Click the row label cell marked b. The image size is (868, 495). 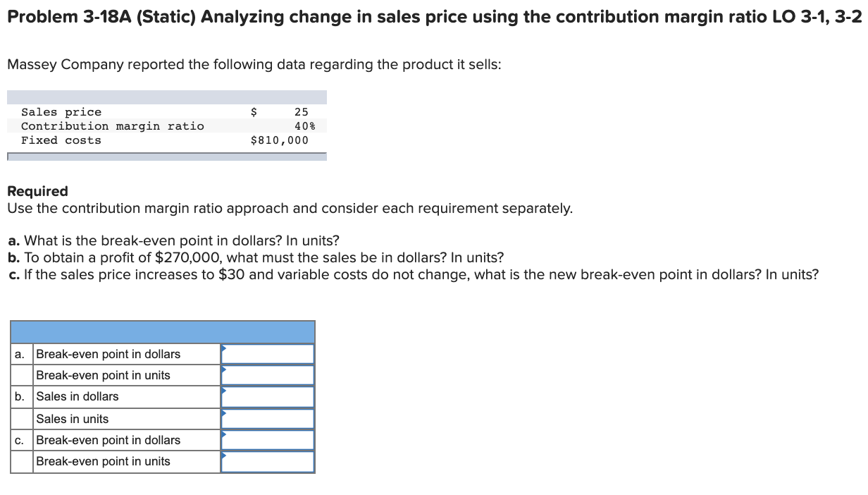point(18,396)
